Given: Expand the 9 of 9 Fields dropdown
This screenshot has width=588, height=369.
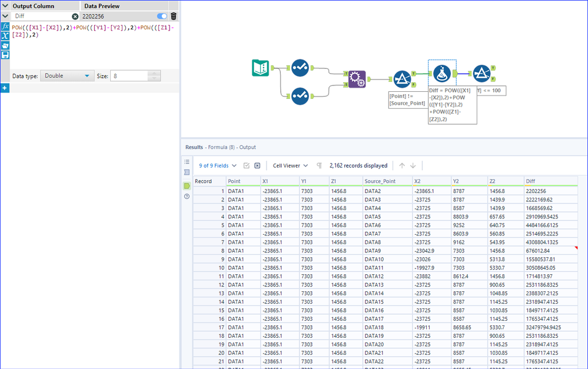Looking at the screenshot, I should 218,166.
